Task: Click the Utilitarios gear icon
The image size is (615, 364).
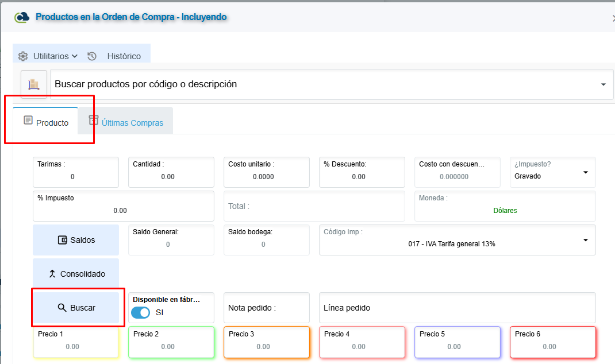Action: pos(23,56)
